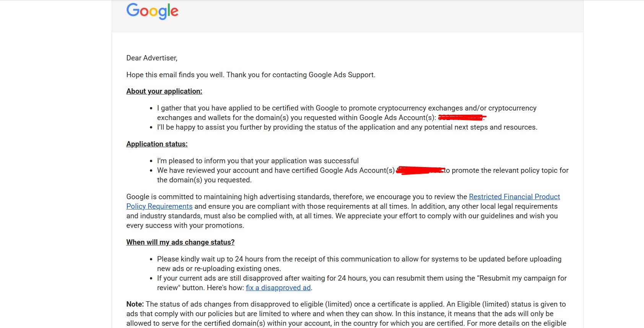Click the bold Note: label
This screenshot has height=328, width=644.
click(x=135, y=304)
